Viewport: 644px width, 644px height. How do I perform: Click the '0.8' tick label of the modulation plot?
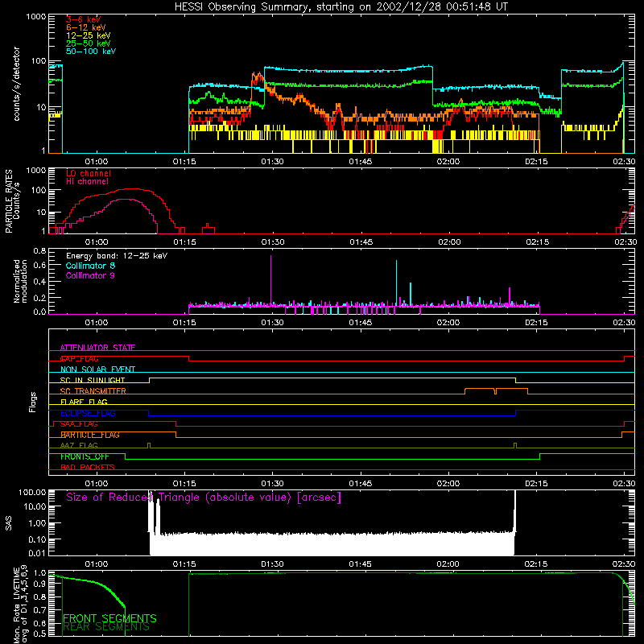pyautogui.click(x=39, y=250)
